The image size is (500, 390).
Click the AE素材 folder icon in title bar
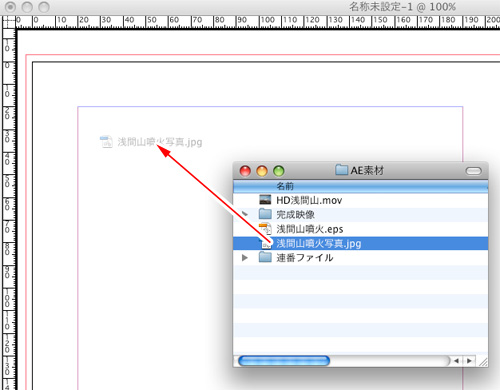(341, 170)
